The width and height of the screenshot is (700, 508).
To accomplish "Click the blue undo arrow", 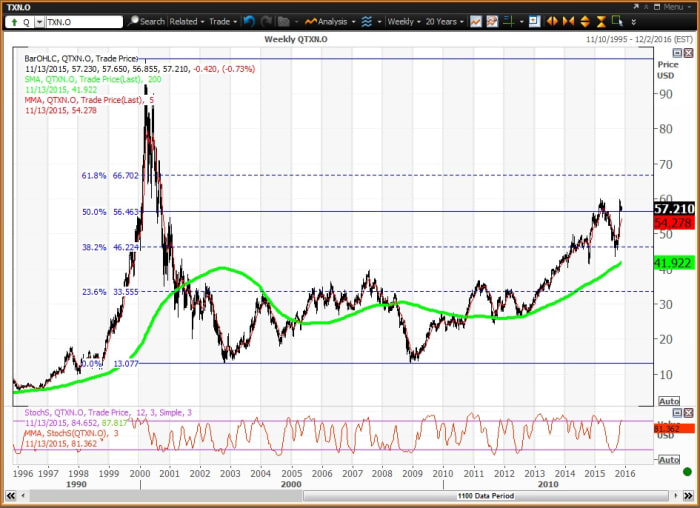I will [248, 21].
